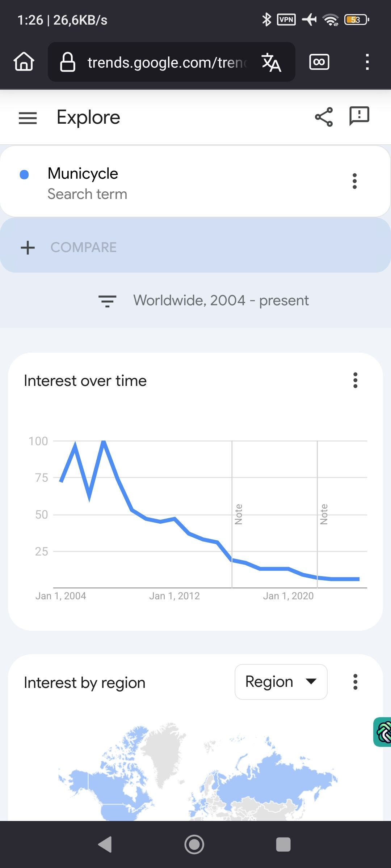
Task: Tap the translate page icon
Action: 272,62
